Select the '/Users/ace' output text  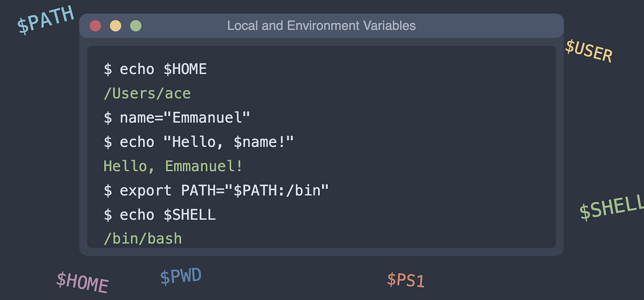147,93
